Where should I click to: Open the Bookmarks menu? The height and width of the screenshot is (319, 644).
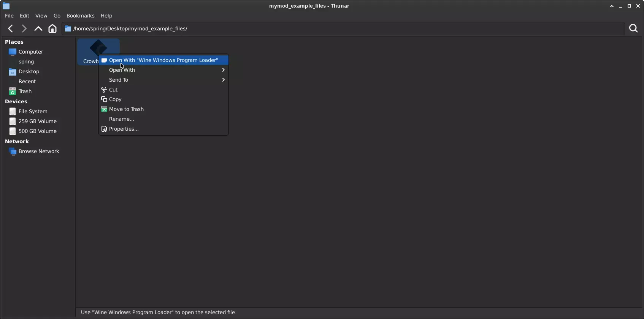tap(80, 16)
